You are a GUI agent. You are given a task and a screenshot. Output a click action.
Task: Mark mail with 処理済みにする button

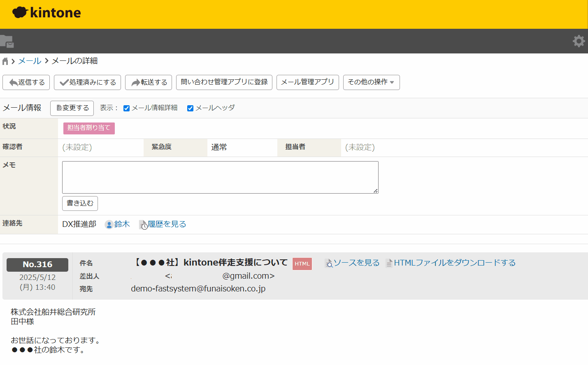pyautogui.click(x=87, y=82)
